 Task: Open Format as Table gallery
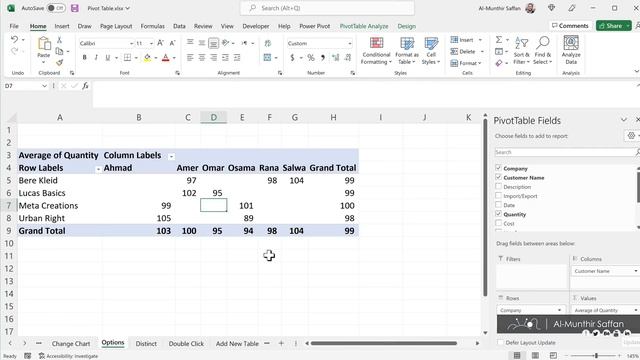coord(407,51)
